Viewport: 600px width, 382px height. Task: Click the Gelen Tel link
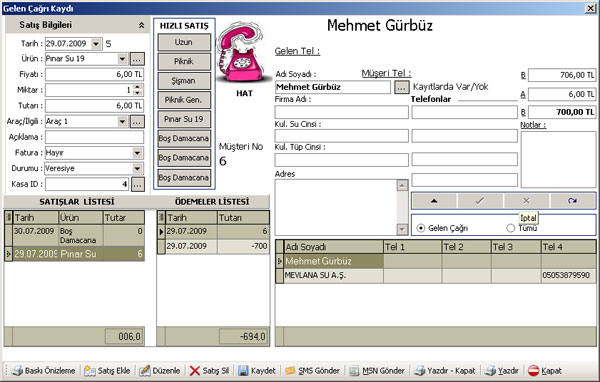(297, 51)
